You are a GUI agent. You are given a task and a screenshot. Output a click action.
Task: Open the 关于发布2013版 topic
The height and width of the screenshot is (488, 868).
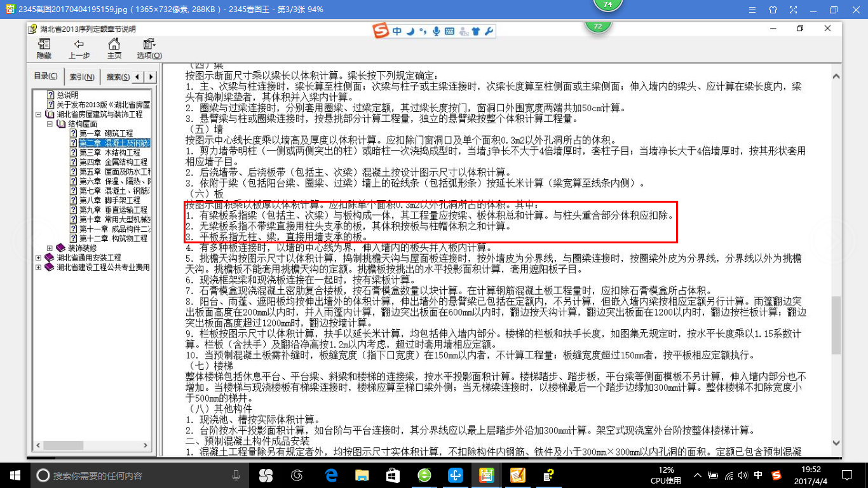click(x=98, y=104)
